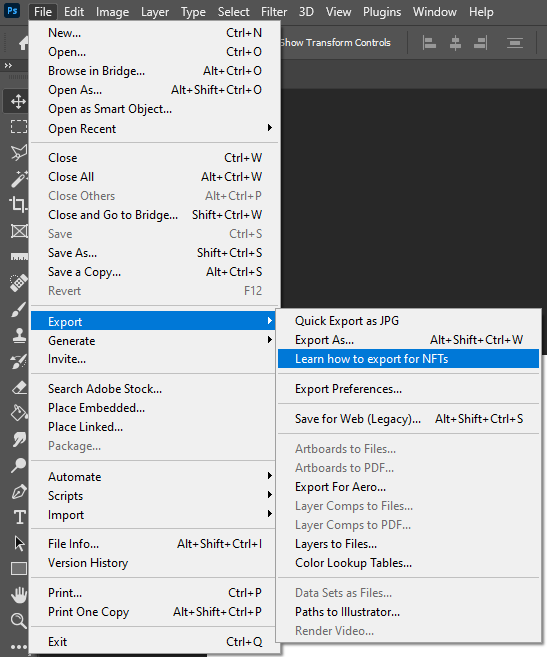Select the Brush tool

(x=18, y=310)
